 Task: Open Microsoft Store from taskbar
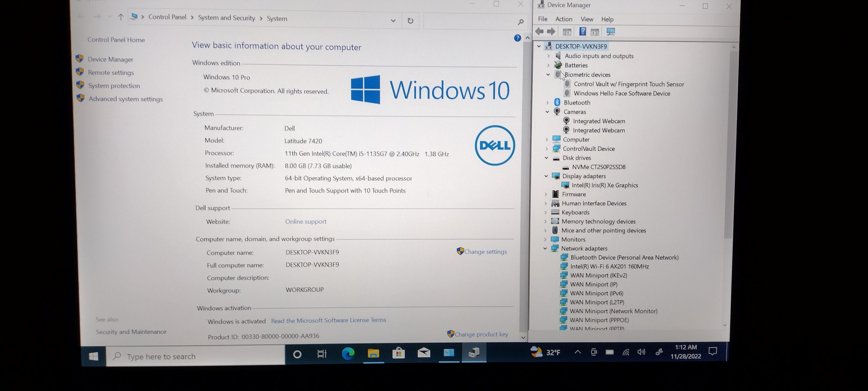pyautogui.click(x=398, y=353)
